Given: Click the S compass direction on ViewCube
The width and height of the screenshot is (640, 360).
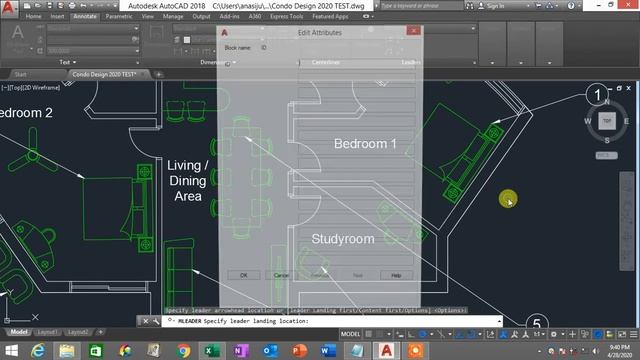Looking at the screenshot, I should 607,140.
